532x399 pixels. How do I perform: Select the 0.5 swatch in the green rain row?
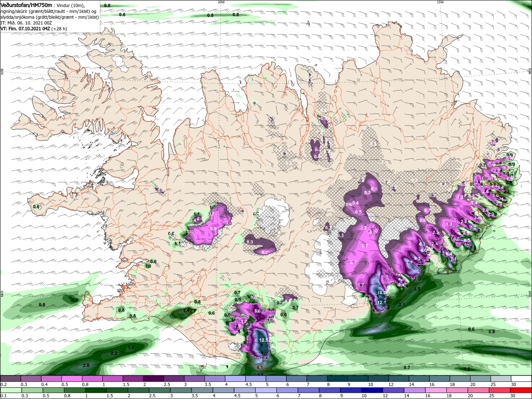click(53, 390)
